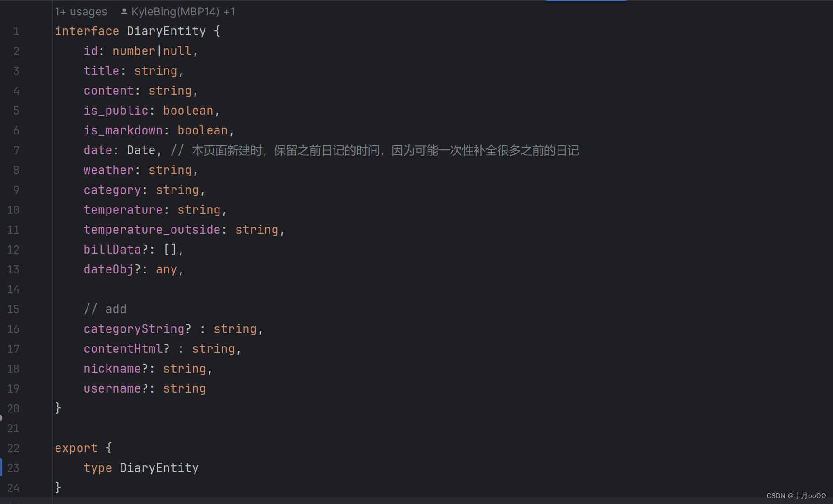Click the '// add' comment
The image size is (833, 504).
tap(105, 309)
